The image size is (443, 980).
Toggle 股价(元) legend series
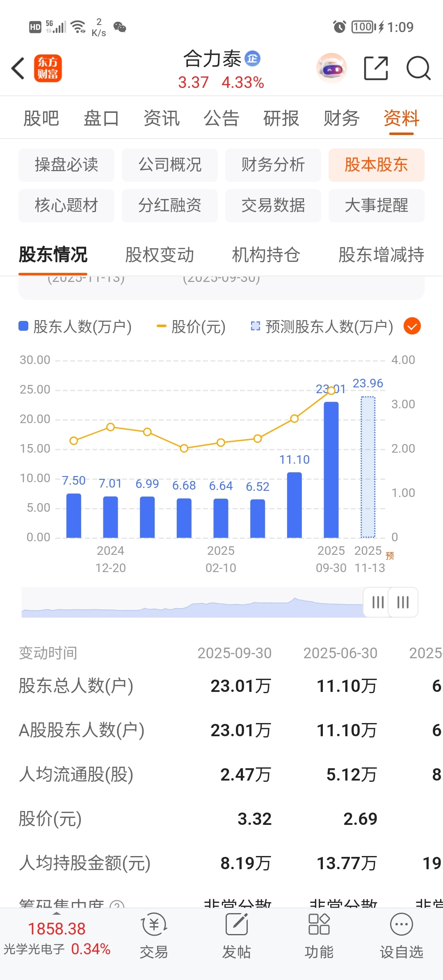coord(191,327)
